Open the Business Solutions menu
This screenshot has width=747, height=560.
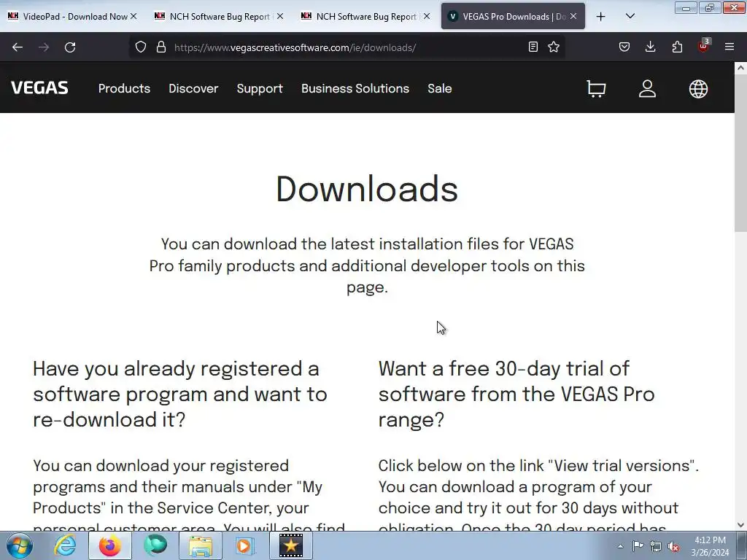[355, 88]
